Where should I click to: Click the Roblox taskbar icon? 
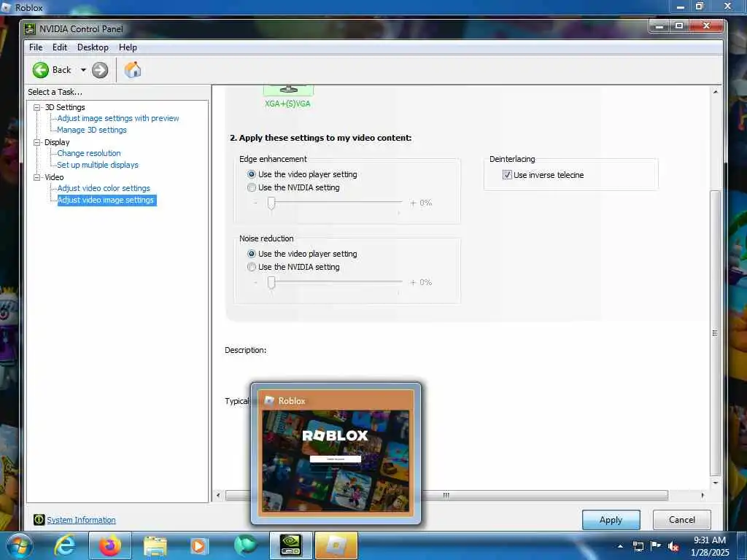tap(336, 545)
